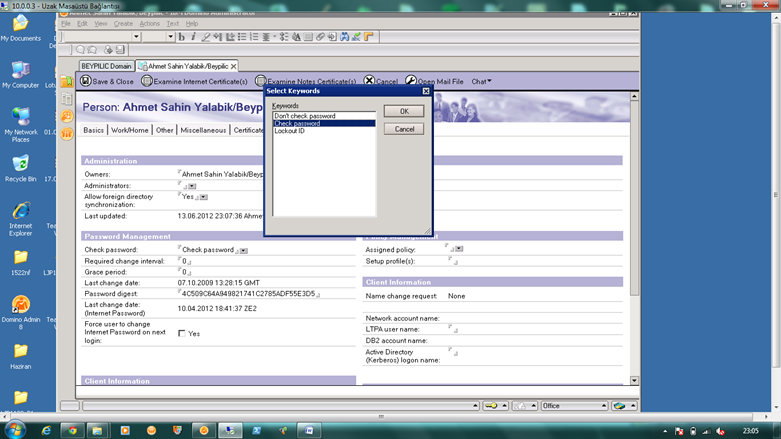Click the bulleted list toolbar icon

tap(242, 37)
